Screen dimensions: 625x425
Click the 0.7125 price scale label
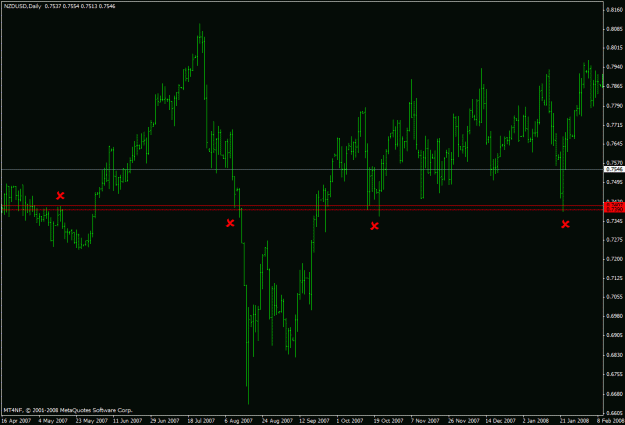tap(614, 278)
